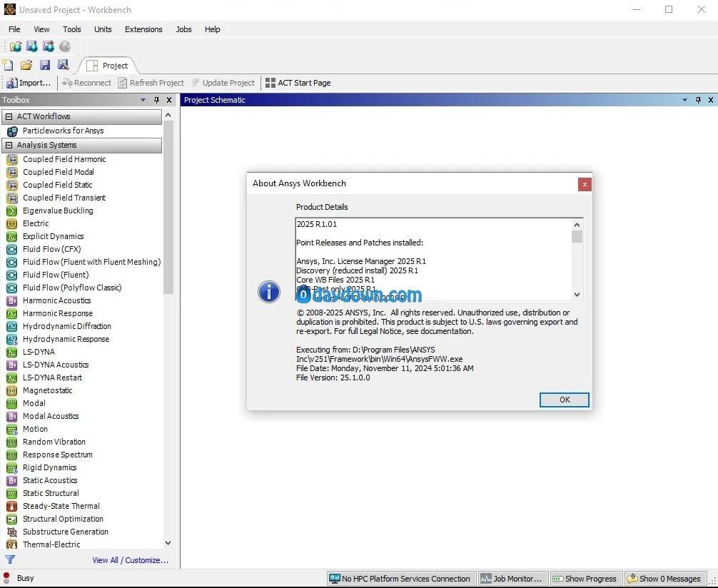718x588 pixels.
Task: Switch to the Project tab
Action: (108, 66)
